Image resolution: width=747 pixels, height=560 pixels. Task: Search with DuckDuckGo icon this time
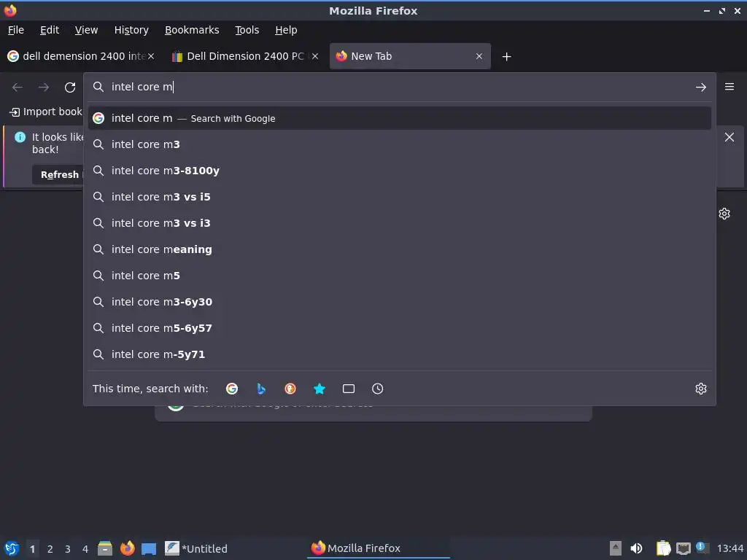pos(290,389)
